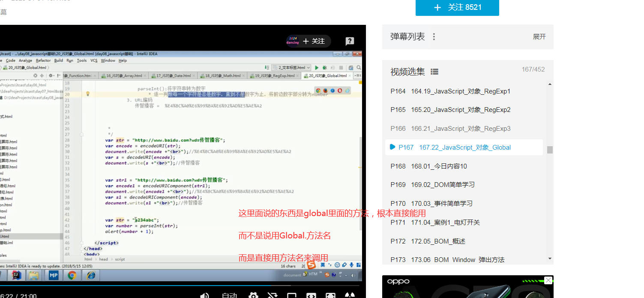
Task: Click the microphone icon on Sogou input bar
Action: pos(351,265)
